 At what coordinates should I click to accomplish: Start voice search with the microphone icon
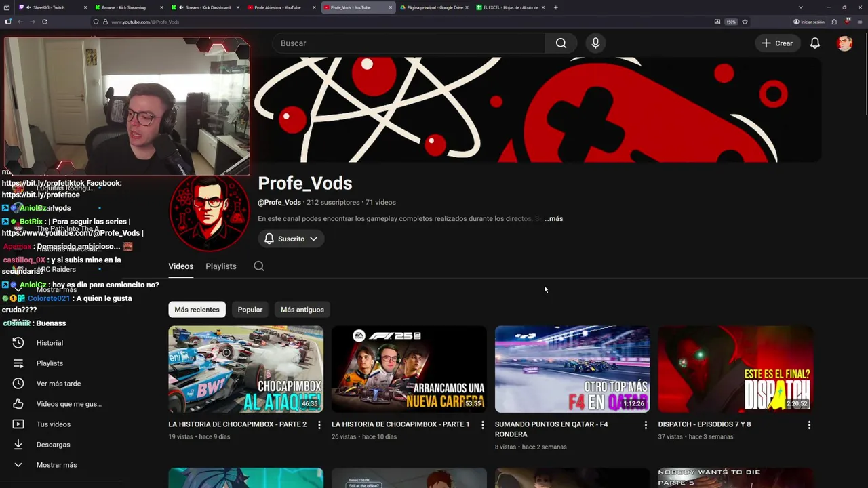pos(595,43)
